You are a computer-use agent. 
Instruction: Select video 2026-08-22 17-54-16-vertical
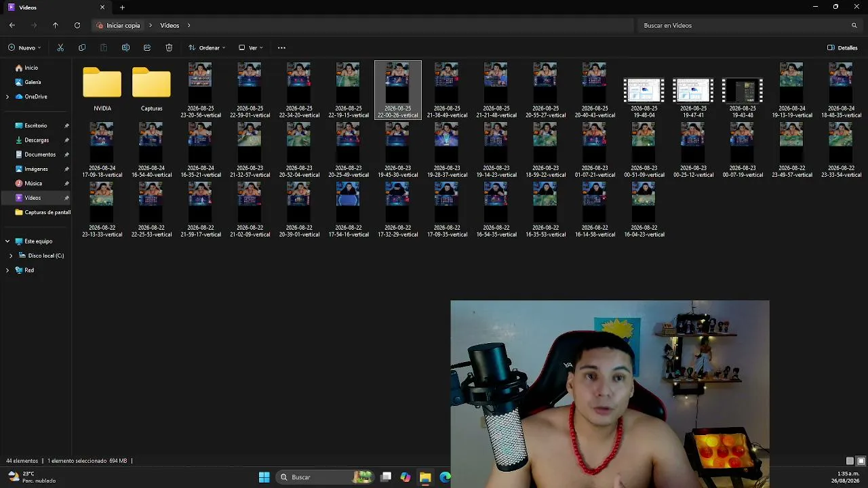349,209
